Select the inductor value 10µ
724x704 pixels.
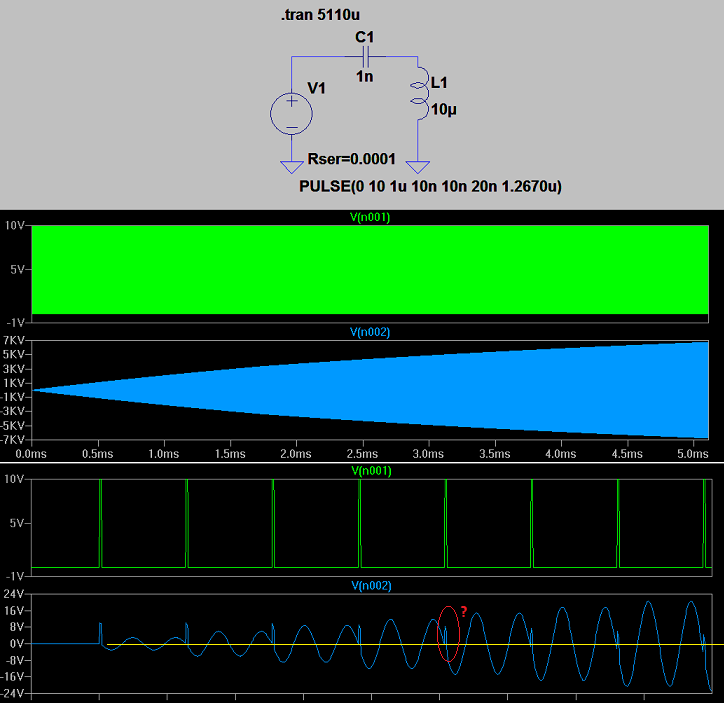(x=444, y=110)
